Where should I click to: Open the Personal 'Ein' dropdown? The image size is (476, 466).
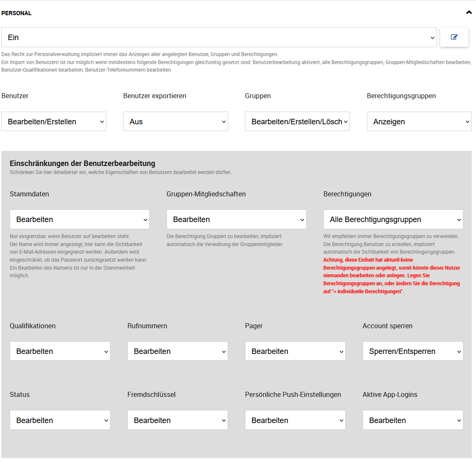219,37
